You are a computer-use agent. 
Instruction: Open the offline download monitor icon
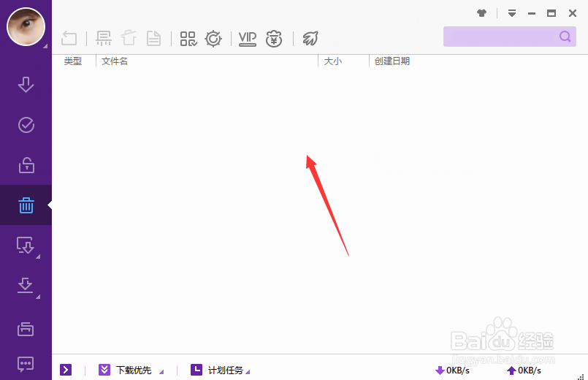(25, 246)
